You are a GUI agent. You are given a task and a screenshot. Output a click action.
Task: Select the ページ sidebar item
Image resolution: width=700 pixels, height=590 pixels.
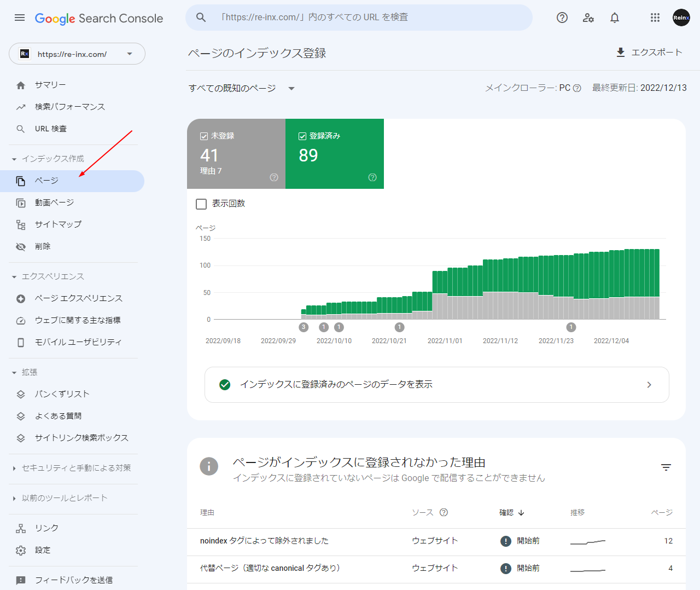[72, 181]
